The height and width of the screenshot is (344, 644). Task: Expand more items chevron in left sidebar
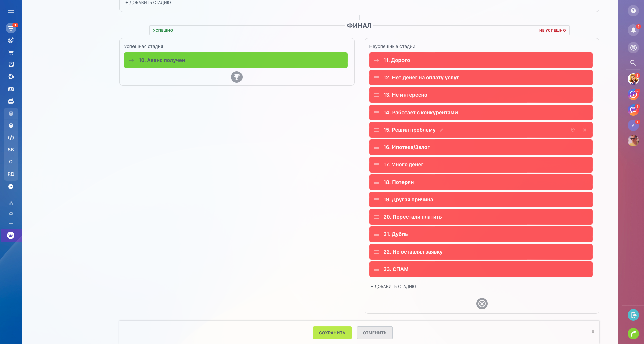click(11, 187)
